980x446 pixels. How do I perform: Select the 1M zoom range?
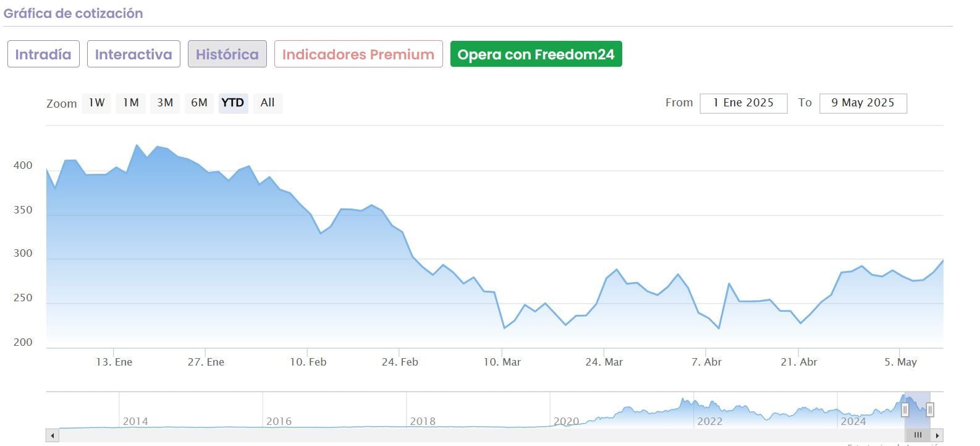click(x=130, y=103)
